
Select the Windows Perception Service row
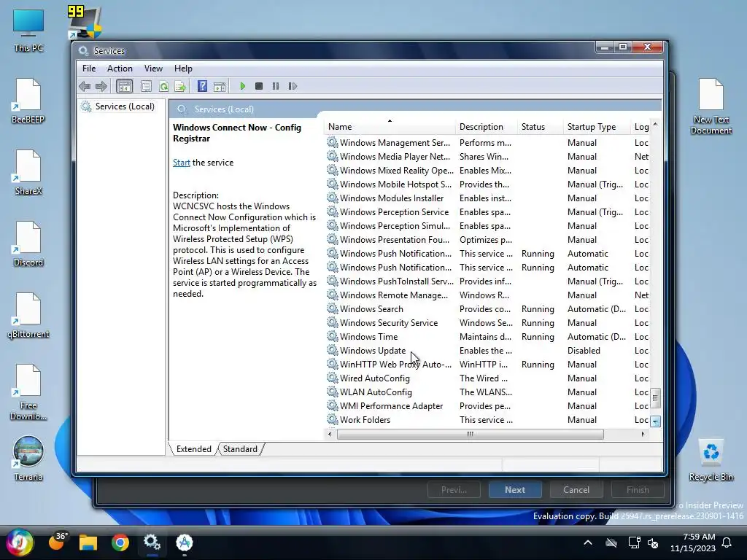tap(487, 212)
